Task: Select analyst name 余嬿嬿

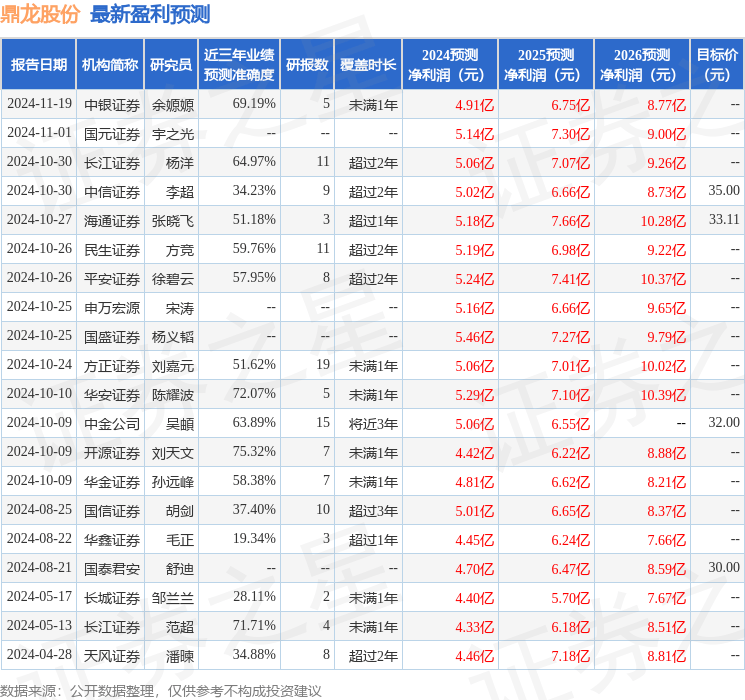Action: tap(173, 105)
